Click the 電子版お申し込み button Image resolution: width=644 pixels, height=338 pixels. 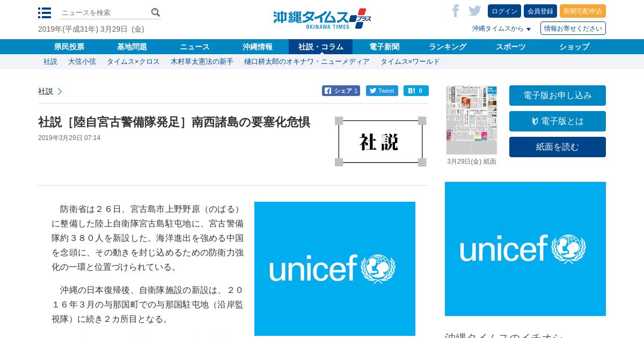558,95
